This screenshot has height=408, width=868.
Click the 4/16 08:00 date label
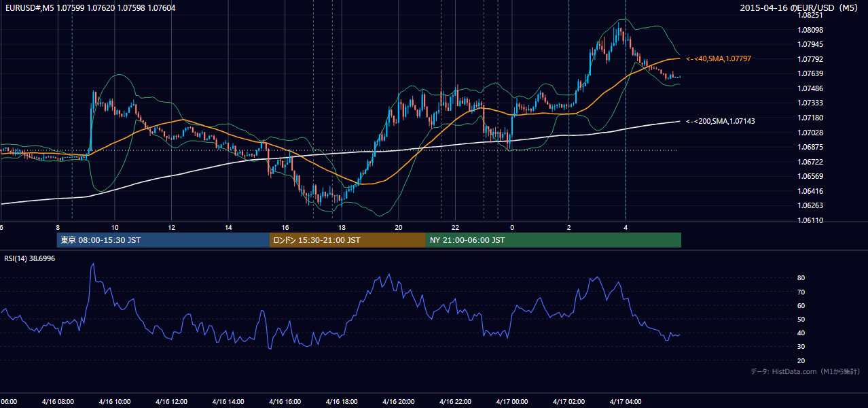click(58, 402)
